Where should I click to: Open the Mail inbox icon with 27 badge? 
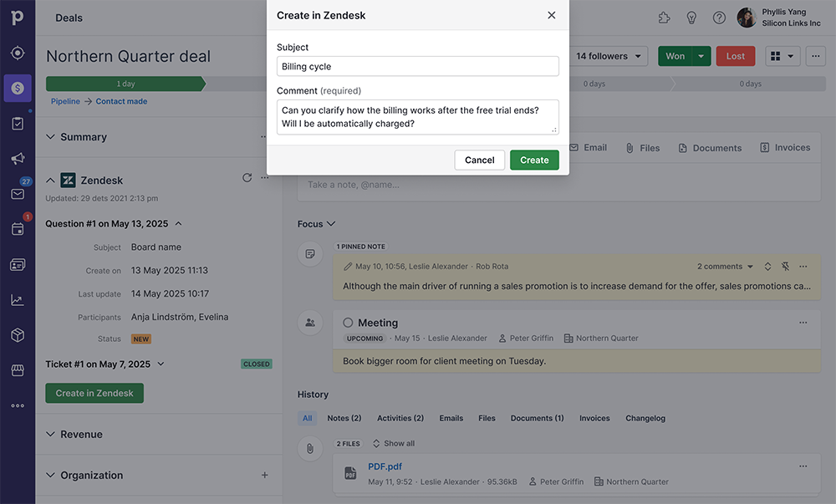click(18, 193)
